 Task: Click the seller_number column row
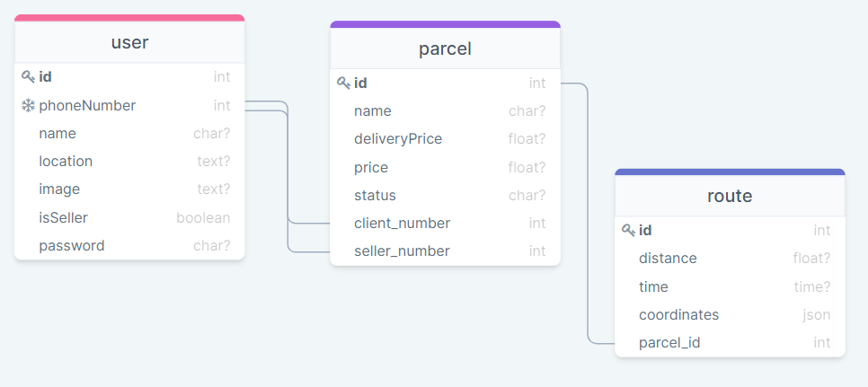pos(445,251)
